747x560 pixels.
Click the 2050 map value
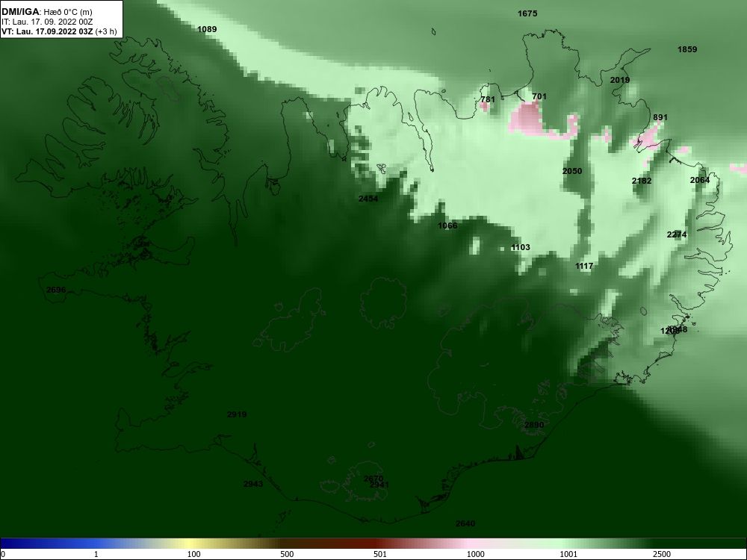tap(572, 172)
